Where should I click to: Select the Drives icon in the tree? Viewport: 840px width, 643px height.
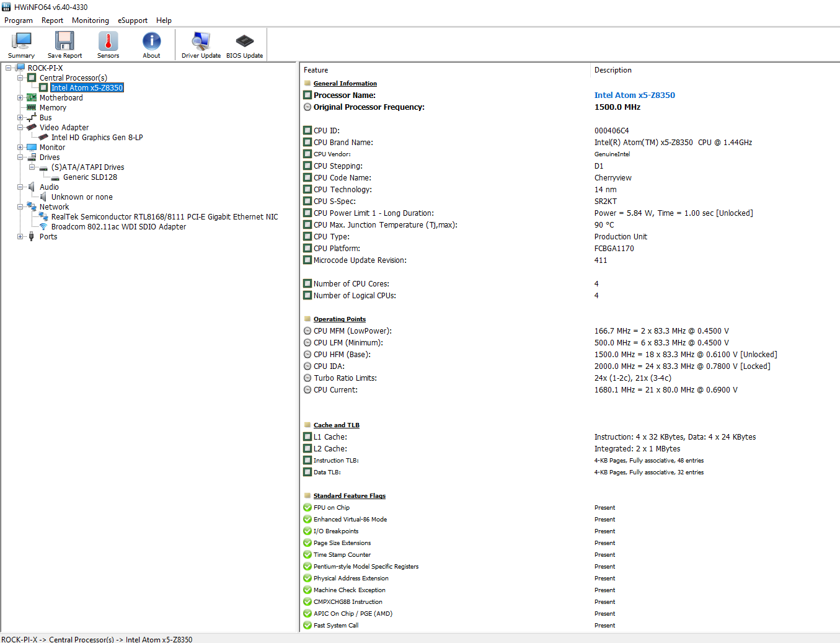click(32, 157)
